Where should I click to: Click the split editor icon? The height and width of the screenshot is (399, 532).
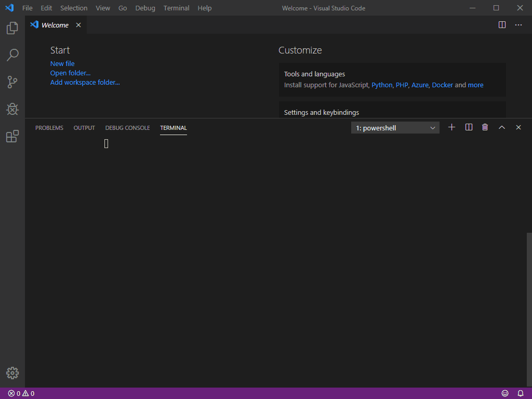[x=502, y=25]
